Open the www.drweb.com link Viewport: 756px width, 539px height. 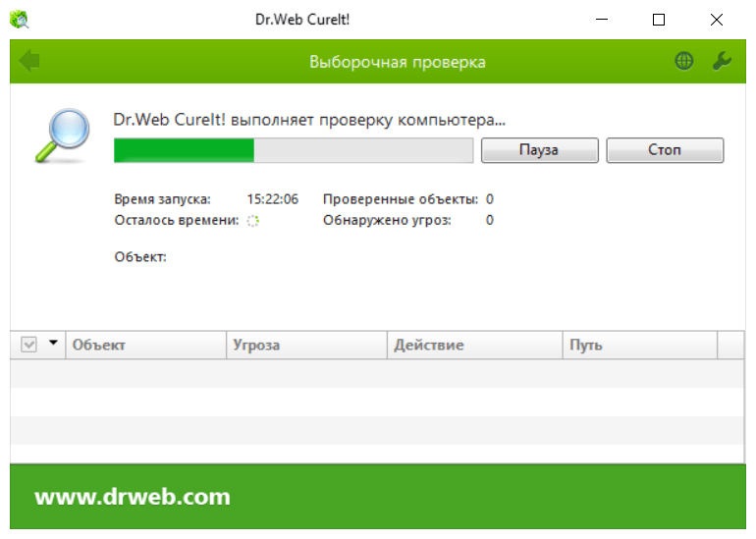tap(133, 497)
